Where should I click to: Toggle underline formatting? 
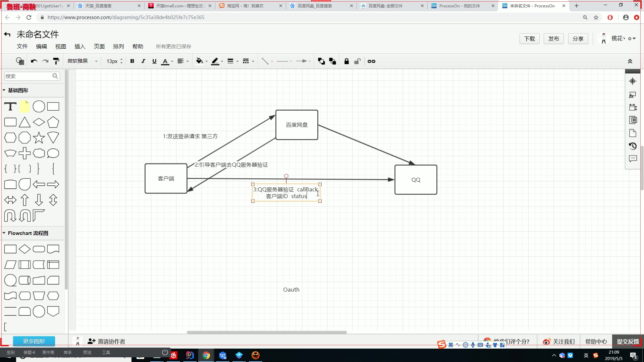click(x=154, y=61)
